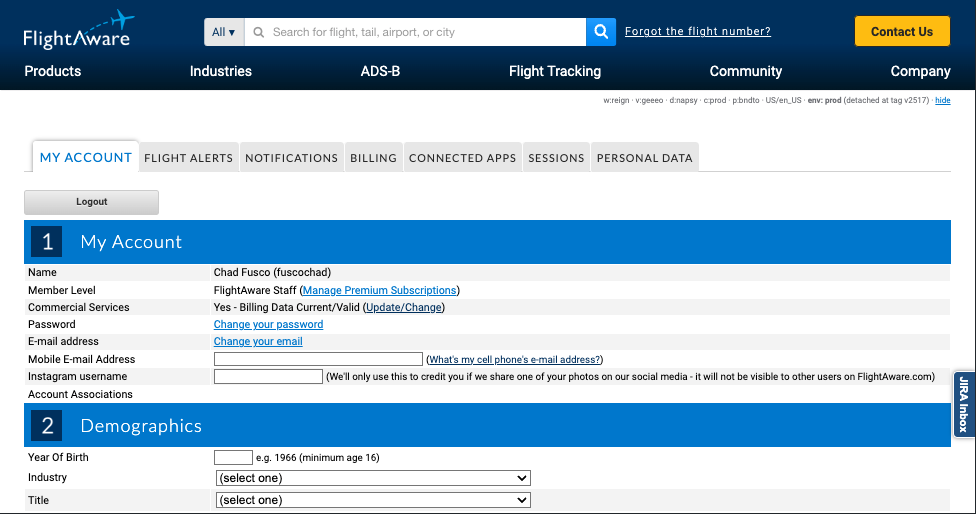This screenshot has height=514, width=976.
Task: Open What's my cell phone's e-mail address link
Action: (x=515, y=359)
